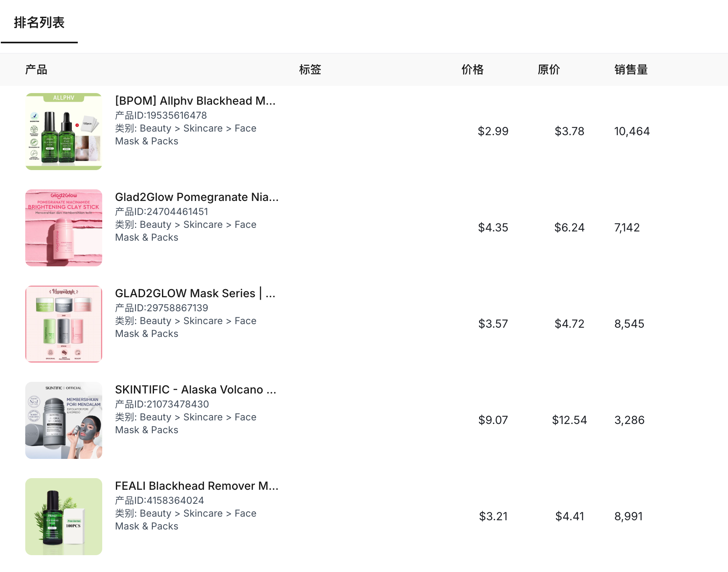Click the 销售量 column header
This screenshot has width=728, height=572.
coord(631,69)
